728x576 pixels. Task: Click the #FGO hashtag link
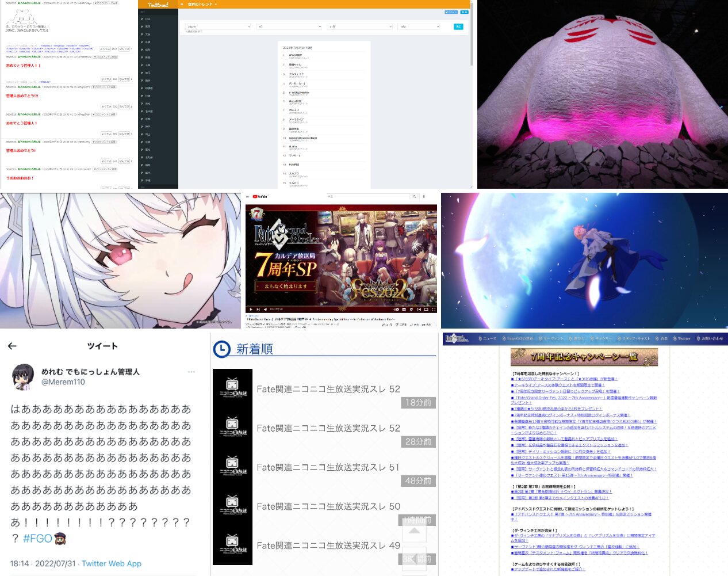(x=37, y=539)
